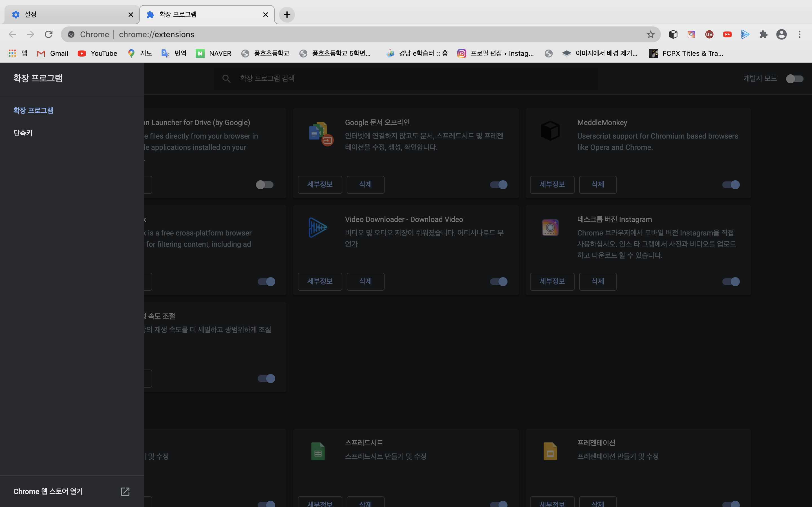Click the uBlock Origin toolbar icon
812x507 pixels.
(x=709, y=34)
